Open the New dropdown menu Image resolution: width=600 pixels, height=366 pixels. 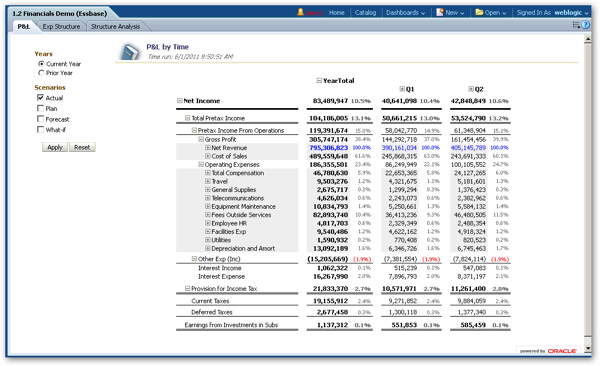455,13
